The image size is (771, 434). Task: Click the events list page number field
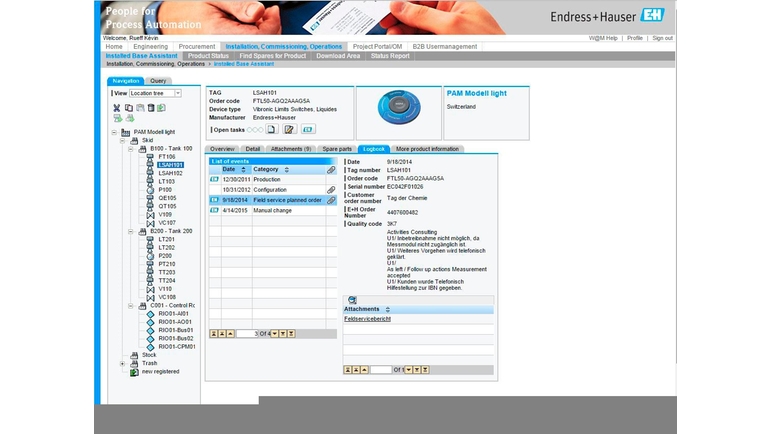point(247,334)
